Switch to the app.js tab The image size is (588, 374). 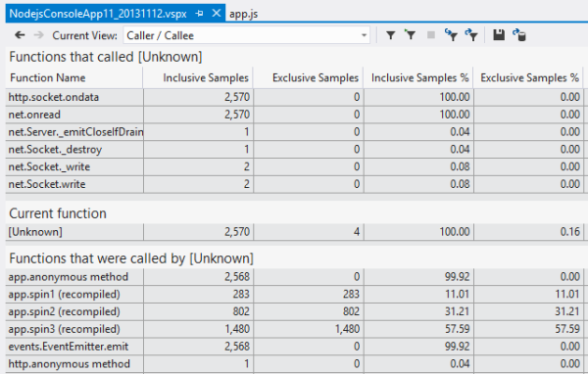click(243, 14)
